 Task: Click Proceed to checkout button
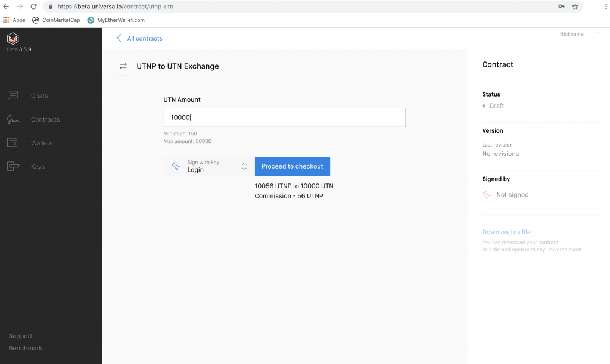tap(292, 166)
